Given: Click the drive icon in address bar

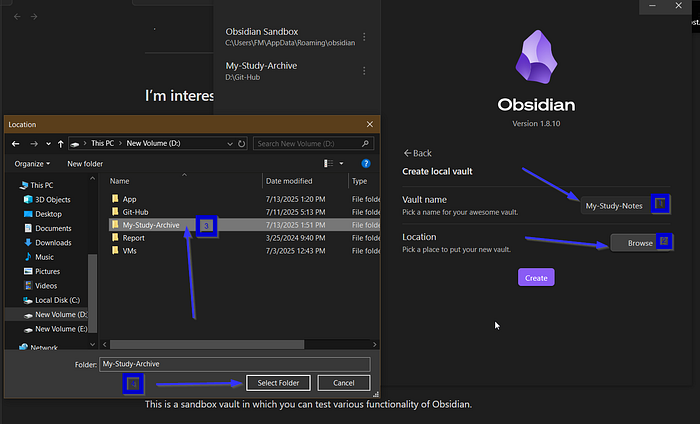Looking at the screenshot, I should tap(75, 144).
